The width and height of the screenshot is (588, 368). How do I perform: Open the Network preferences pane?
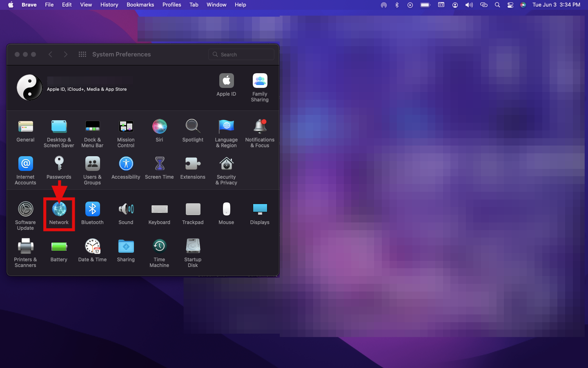59,214
